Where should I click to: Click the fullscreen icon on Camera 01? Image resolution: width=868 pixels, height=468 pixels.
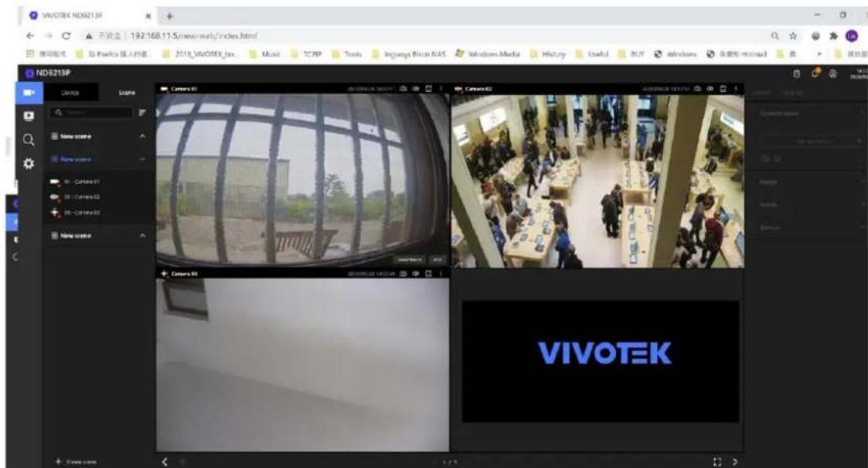[x=428, y=89]
